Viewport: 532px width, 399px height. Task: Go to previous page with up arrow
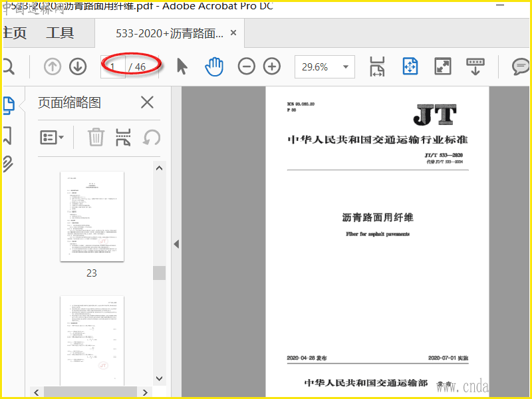click(53, 66)
